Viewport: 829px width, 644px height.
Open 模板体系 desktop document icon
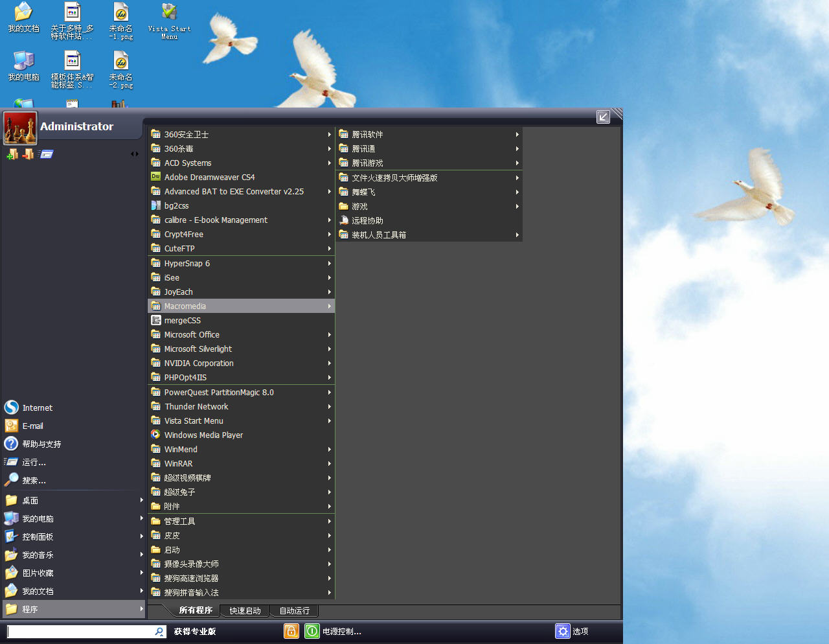(72, 70)
